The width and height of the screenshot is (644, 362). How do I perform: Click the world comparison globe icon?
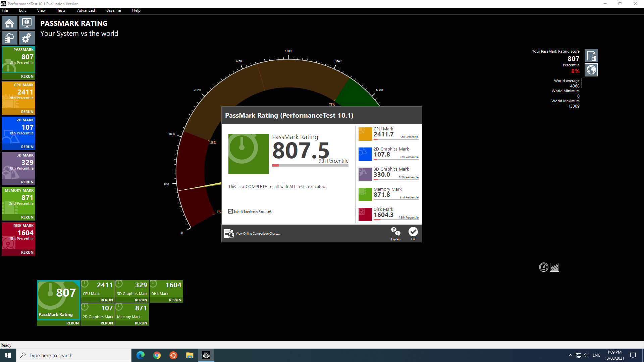pyautogui.click(x=591, y=70)
